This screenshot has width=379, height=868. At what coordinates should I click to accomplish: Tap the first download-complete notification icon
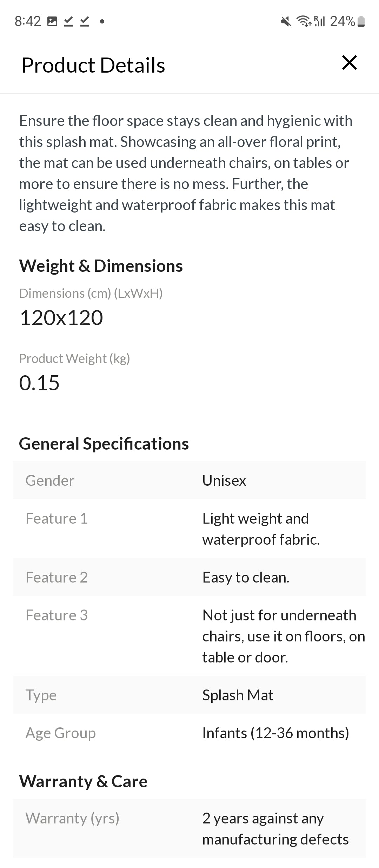point(69,22)
